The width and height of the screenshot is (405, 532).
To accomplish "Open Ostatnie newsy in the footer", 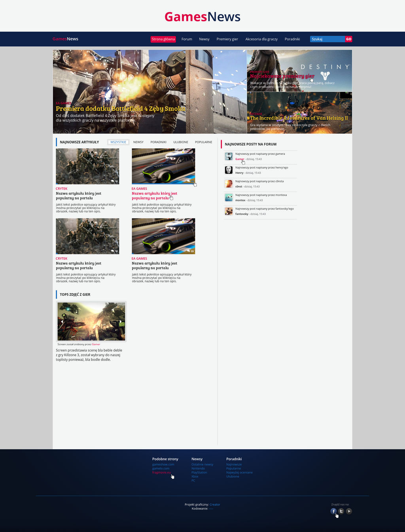I will tap(202, 465).
